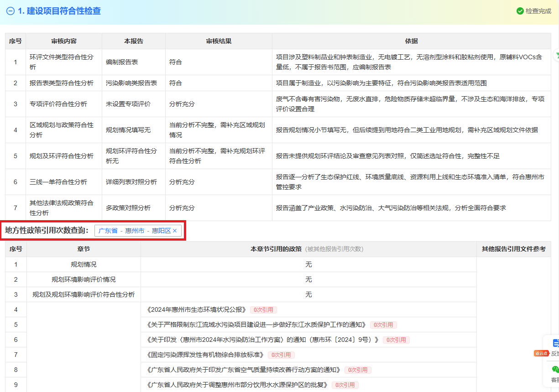Click the 其他报告引用文件参考 column header
This screenshot has width=559, height=392.
[x=513, y=249]
